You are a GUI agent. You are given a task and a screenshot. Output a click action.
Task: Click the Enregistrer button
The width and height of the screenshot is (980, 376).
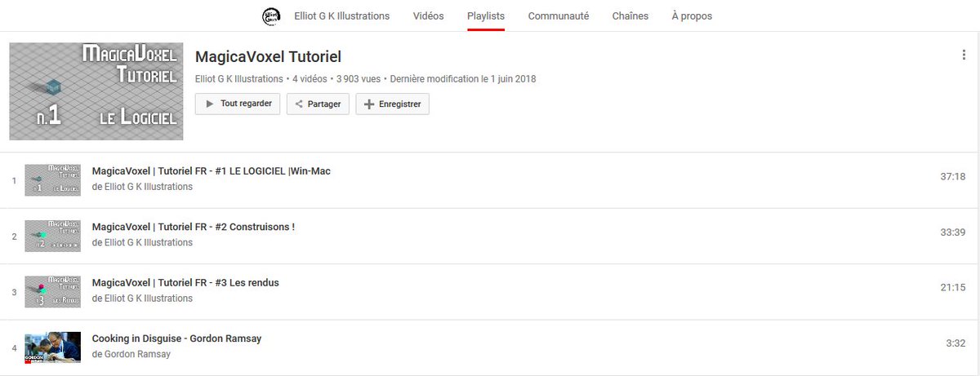pos(392,104)
